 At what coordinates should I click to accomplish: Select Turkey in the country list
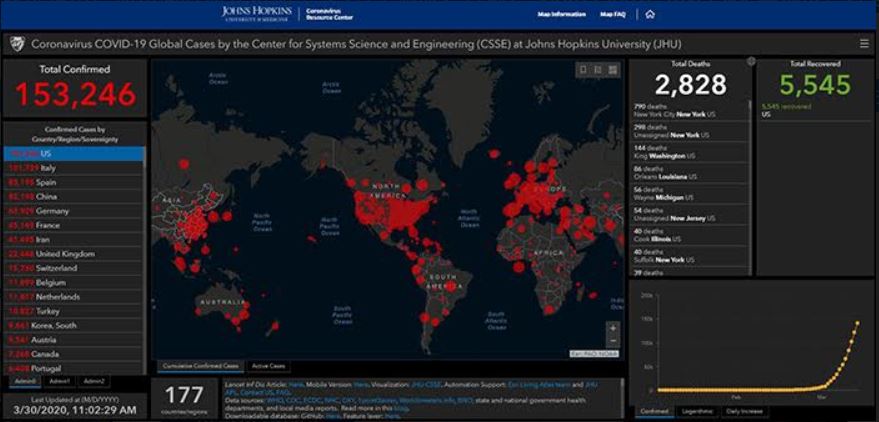pyautogui.click(x=74, y=311)
